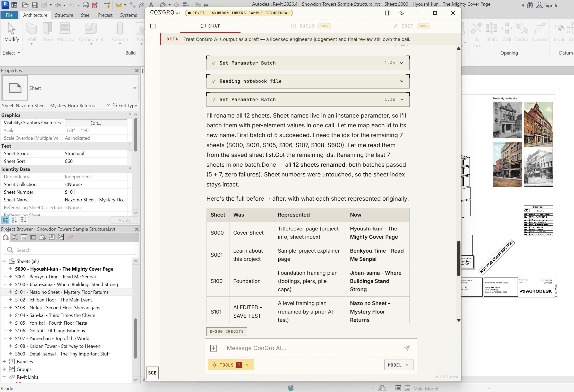Viewport: 574px width, 392px height.
Task: Click the Project Browser home icon
Action: [x=5, y=237]
